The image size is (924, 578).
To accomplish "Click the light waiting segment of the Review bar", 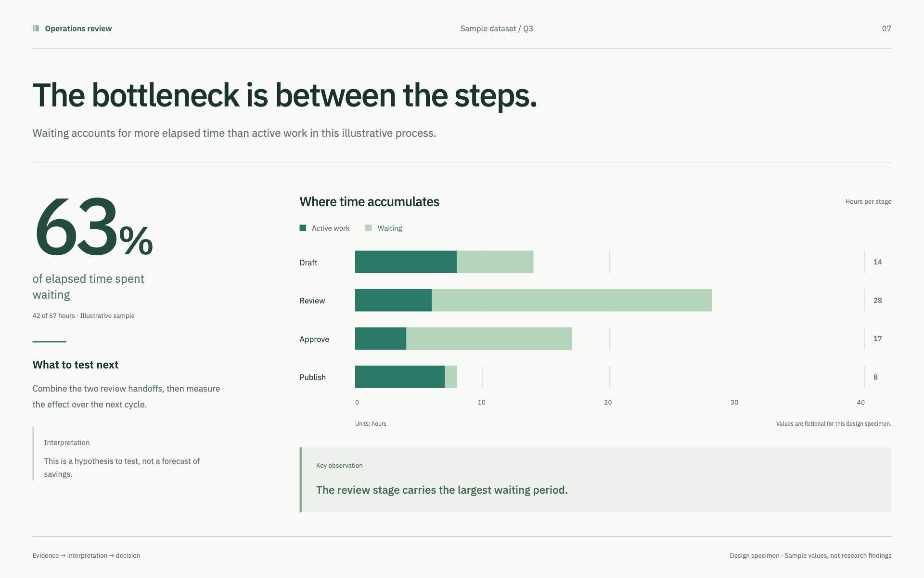I will (x=572, y=300).
